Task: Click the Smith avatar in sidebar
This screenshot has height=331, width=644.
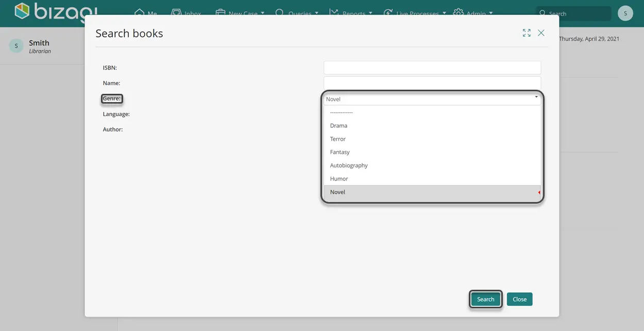Action: tap(16, 46)
